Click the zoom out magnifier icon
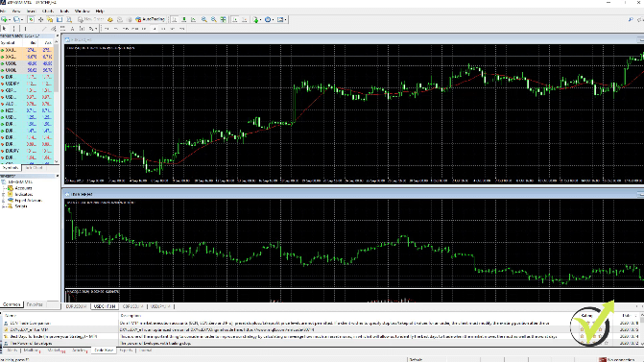 click(214, 19)
